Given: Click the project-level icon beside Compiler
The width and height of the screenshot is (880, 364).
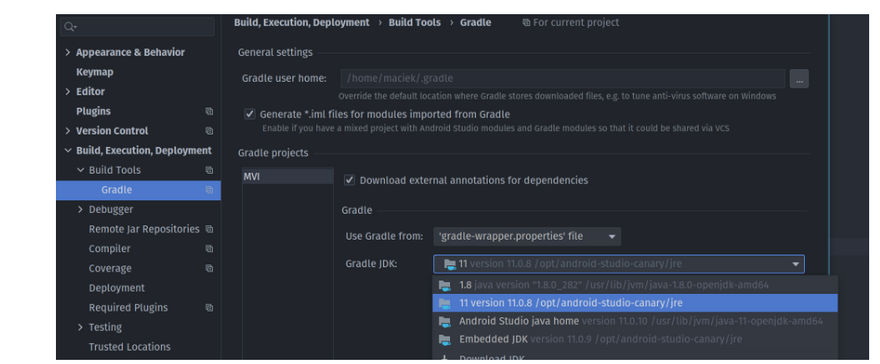Looking at the screenshot, I should [209, 248].
